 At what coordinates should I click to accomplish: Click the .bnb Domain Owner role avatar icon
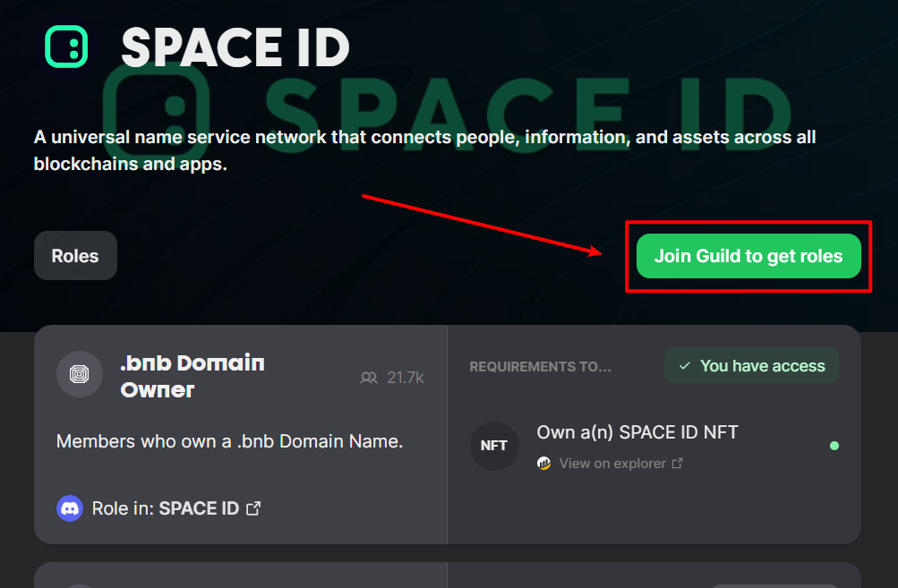click(80, 376)
